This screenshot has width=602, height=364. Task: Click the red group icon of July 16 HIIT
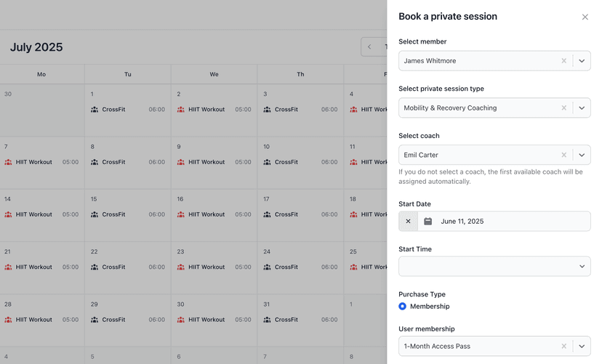pyautogui.click(x=181, y=215)
